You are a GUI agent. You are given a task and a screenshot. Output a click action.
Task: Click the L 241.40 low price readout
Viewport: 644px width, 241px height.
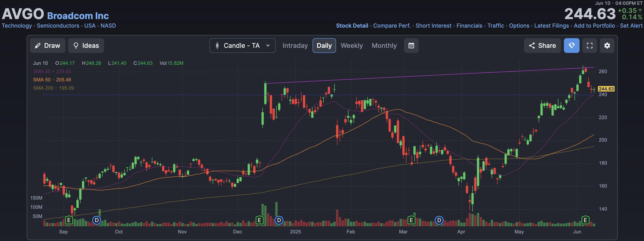(x=117, y=63)
